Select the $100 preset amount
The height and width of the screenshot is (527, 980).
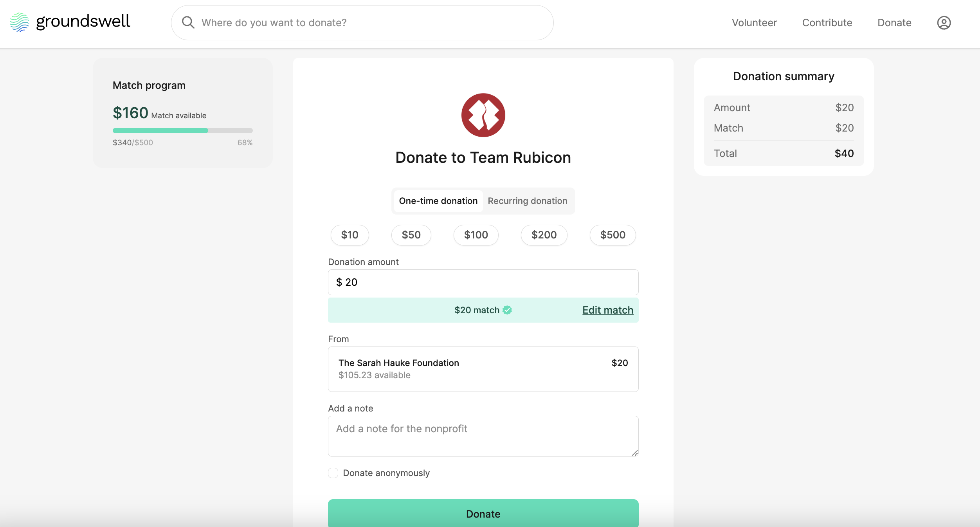(476, 235)
